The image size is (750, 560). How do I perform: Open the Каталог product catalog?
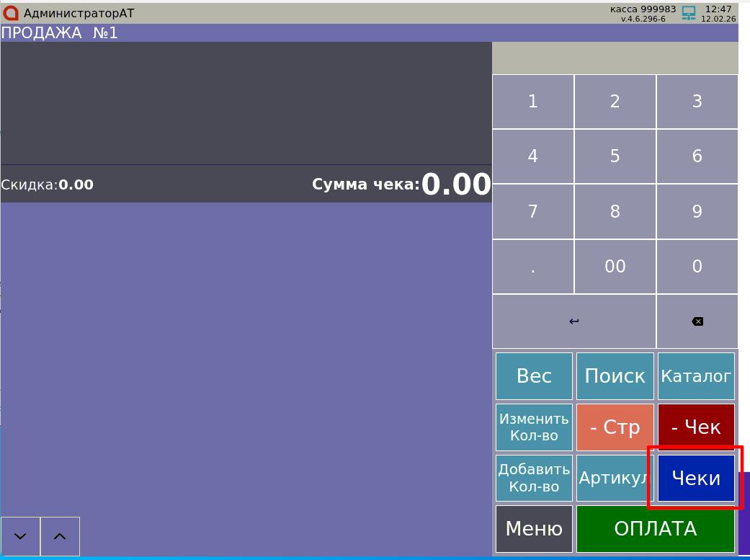pos(696,376)
